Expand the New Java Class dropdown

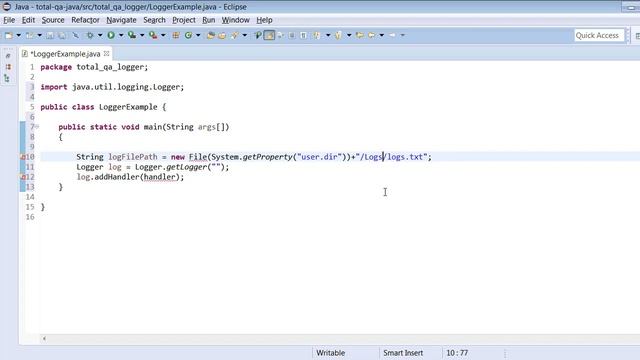point(198,36)
